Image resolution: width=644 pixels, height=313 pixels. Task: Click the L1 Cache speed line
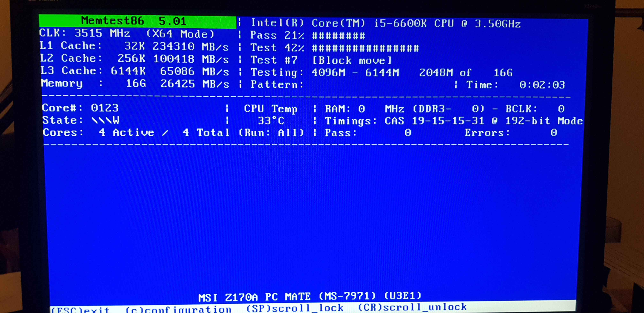pyautogui.click(x=134, y=46)
